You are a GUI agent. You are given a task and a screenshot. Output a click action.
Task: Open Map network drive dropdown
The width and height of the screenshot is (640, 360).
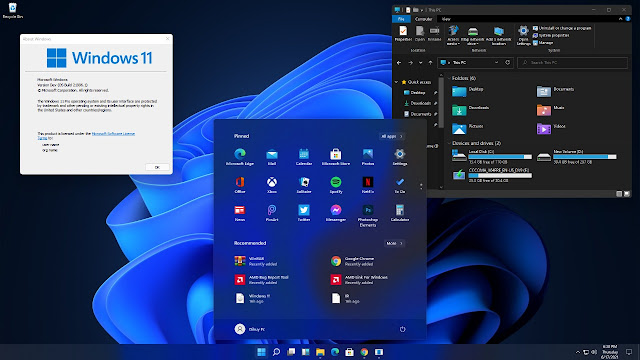point(473,36)
